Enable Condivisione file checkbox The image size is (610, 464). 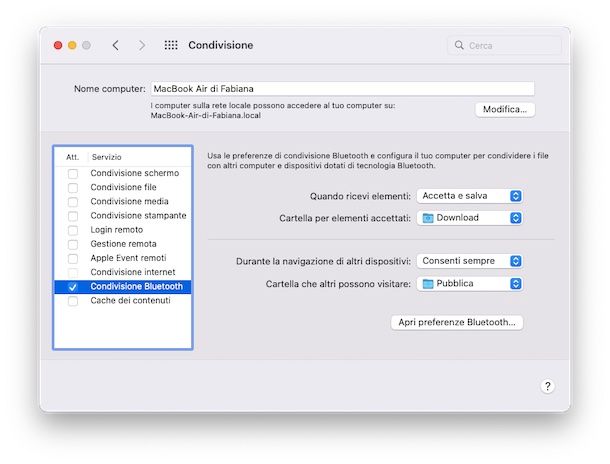coord(73,187)
